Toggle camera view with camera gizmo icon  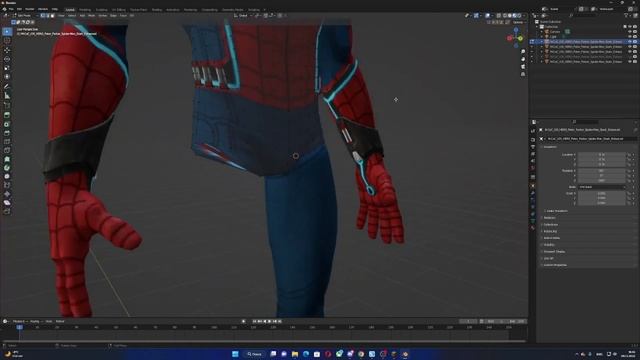pyautogui.click(x=523, y=67)
